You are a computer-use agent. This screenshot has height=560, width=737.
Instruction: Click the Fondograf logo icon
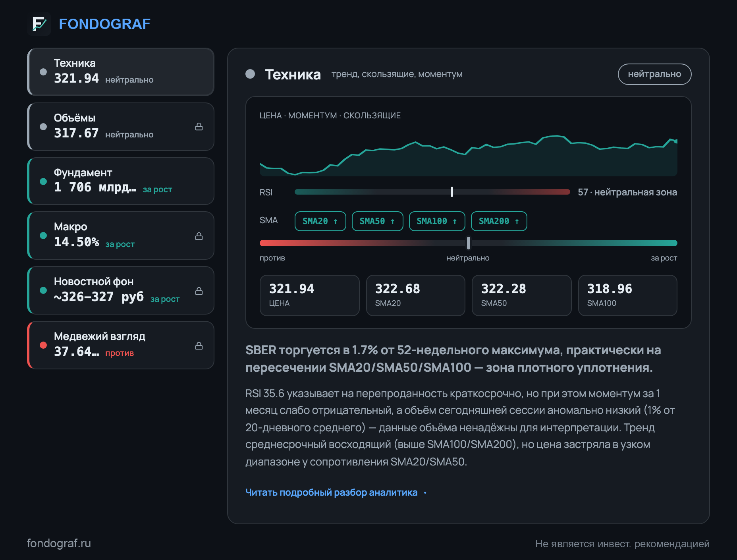[x=39, y=24]
